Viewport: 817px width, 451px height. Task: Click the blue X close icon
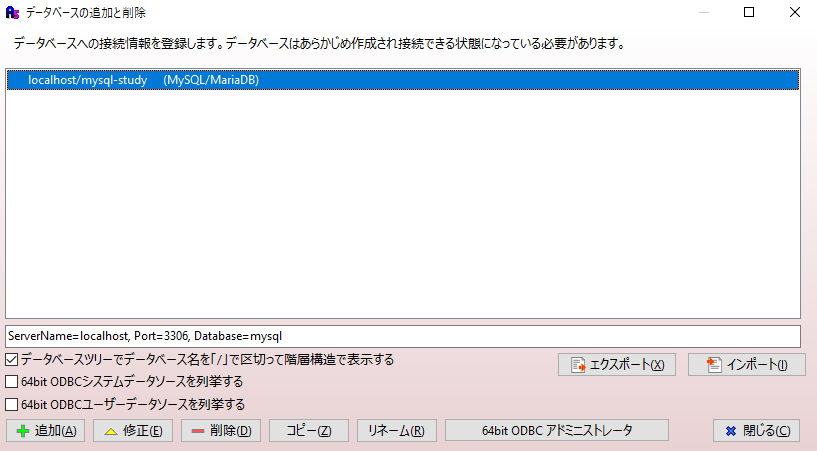coord(731,431)
